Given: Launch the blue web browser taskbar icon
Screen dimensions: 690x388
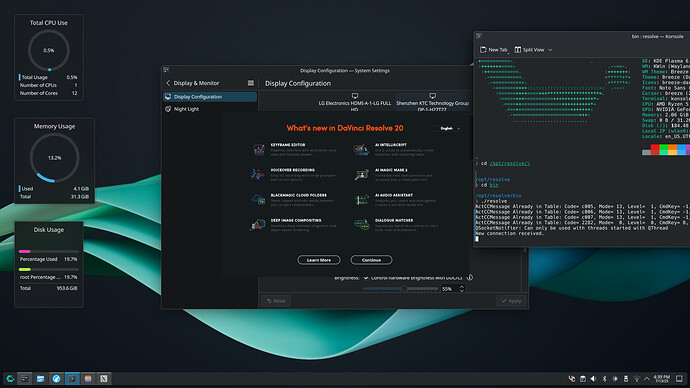Looking at the screenshot, I should point(56,378).
